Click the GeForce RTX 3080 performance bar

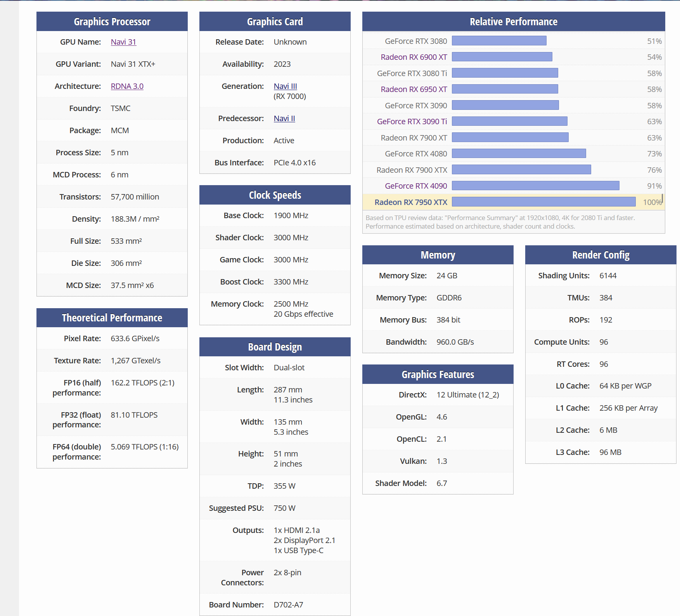[499, 41]
